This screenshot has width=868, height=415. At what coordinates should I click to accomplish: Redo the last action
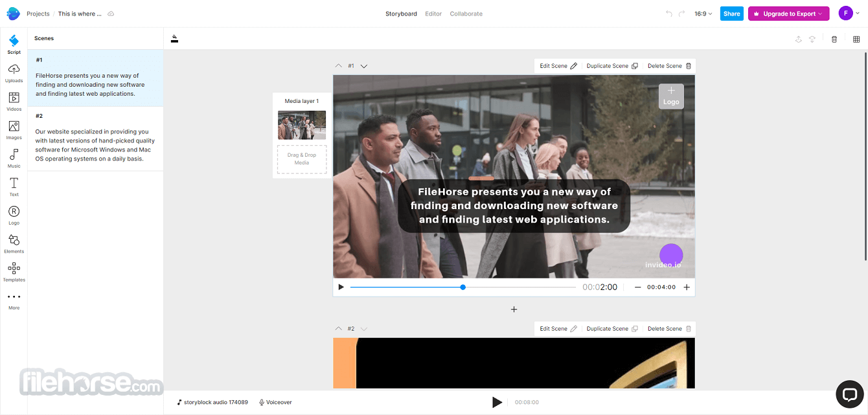click(x=681, y=14)
